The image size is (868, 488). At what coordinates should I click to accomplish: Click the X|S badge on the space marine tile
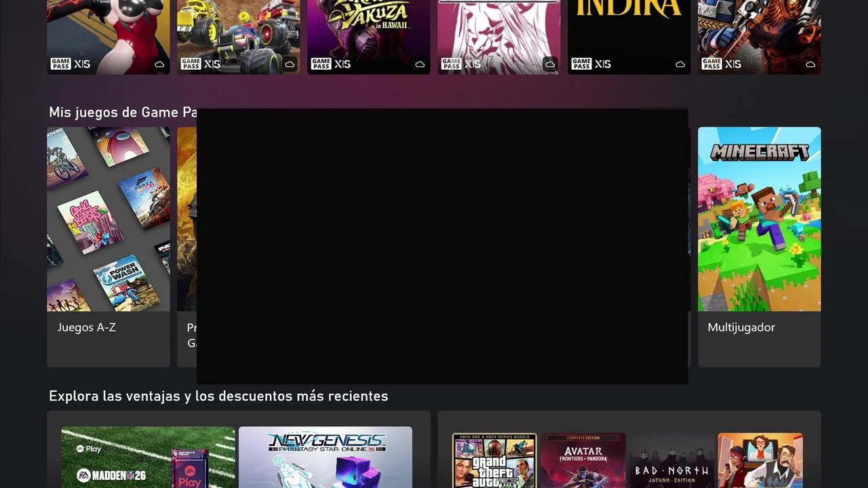coord(733,64)
